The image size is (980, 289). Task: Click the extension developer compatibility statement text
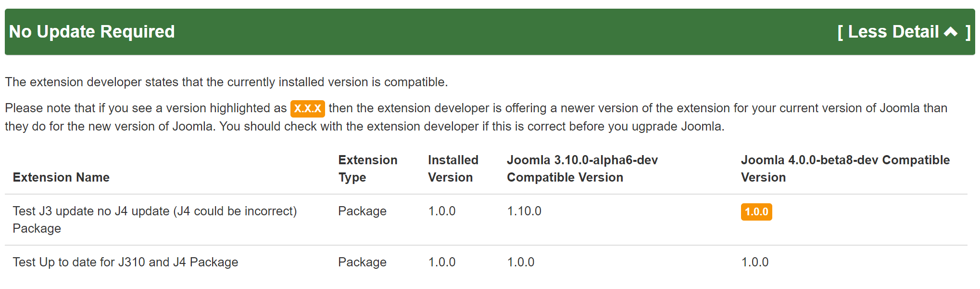point(226,82)
